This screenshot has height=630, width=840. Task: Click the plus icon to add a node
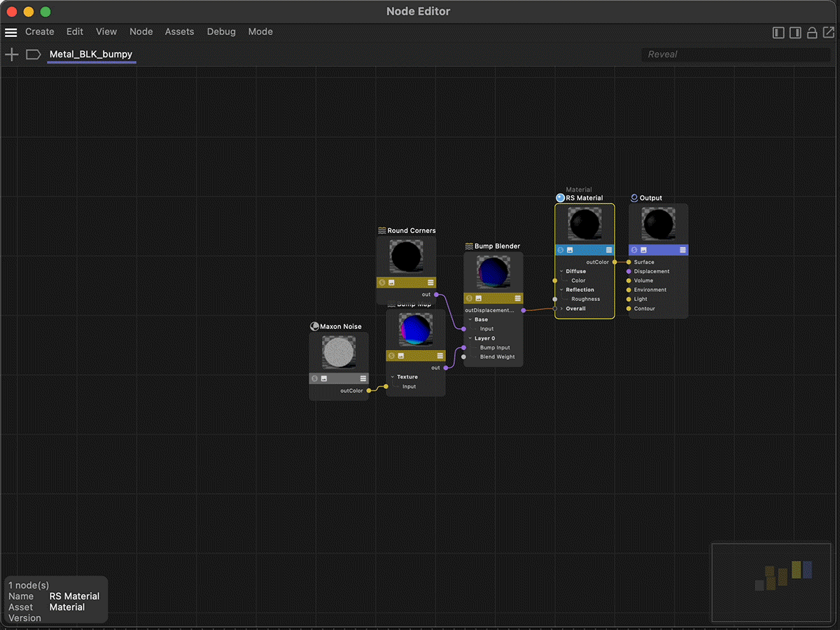point(11,55)
